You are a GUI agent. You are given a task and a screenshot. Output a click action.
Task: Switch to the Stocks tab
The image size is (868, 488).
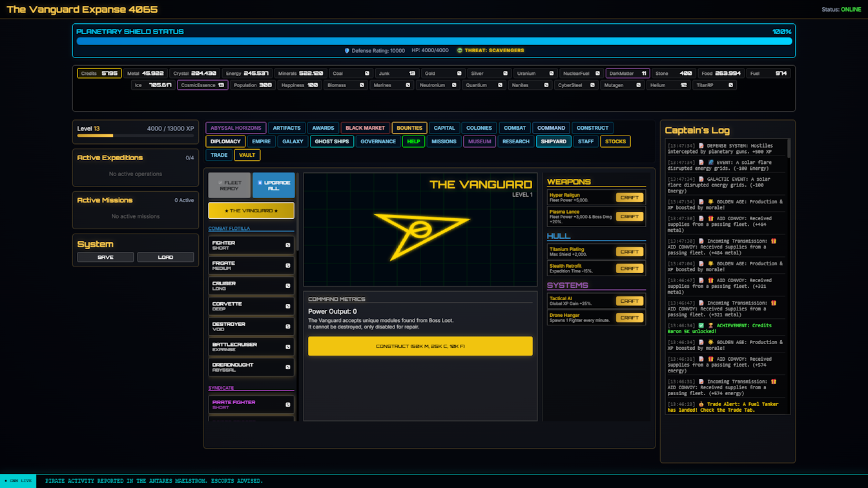(x=615, y=141)
